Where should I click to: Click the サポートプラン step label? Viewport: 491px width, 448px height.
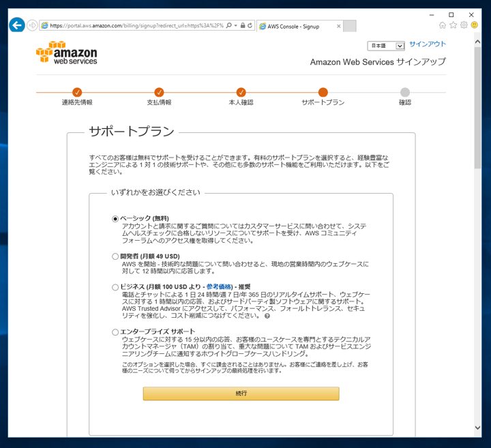323,102
